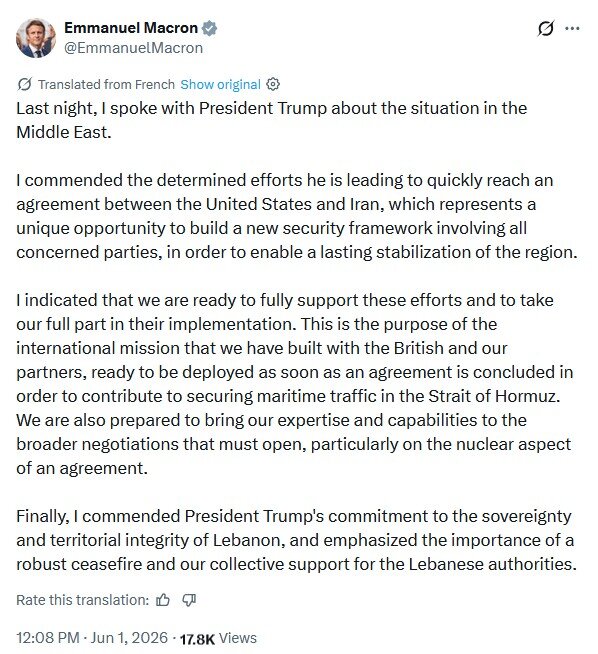The image size is (598, 654).
Task: Click the Jun 1, 2026 date
Action: click(x=129, y=638)
